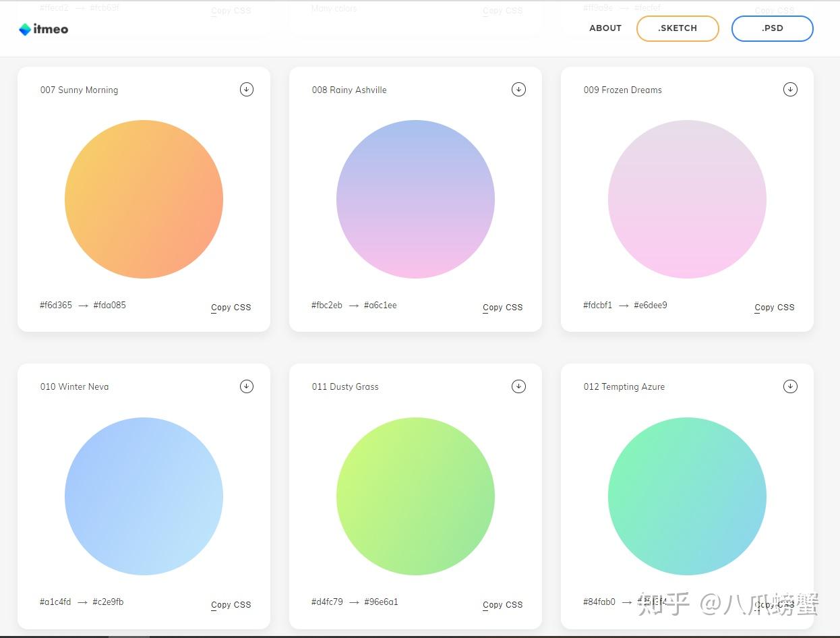The image size is (840, 638).
Task: Copy CSS for Dusty Grass
Action: 502,605
